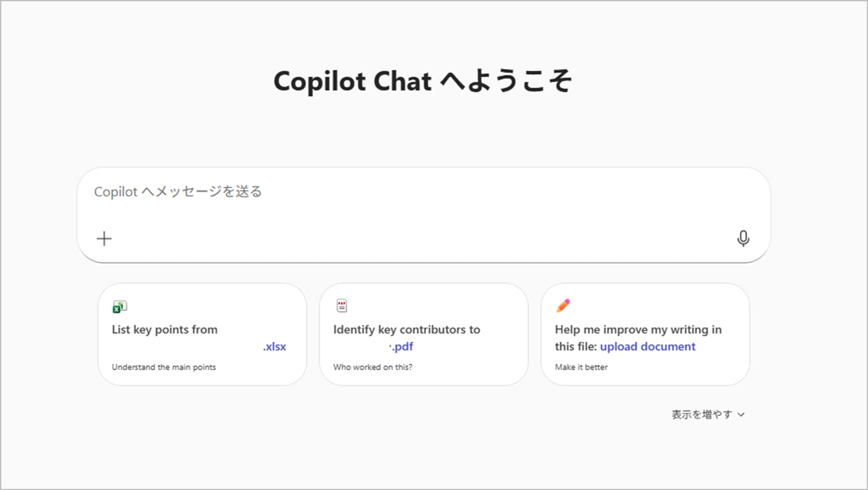Open the .pdf file link
Image resolution: width=868 pixels, height=490 pixels.
click(402, 347)
